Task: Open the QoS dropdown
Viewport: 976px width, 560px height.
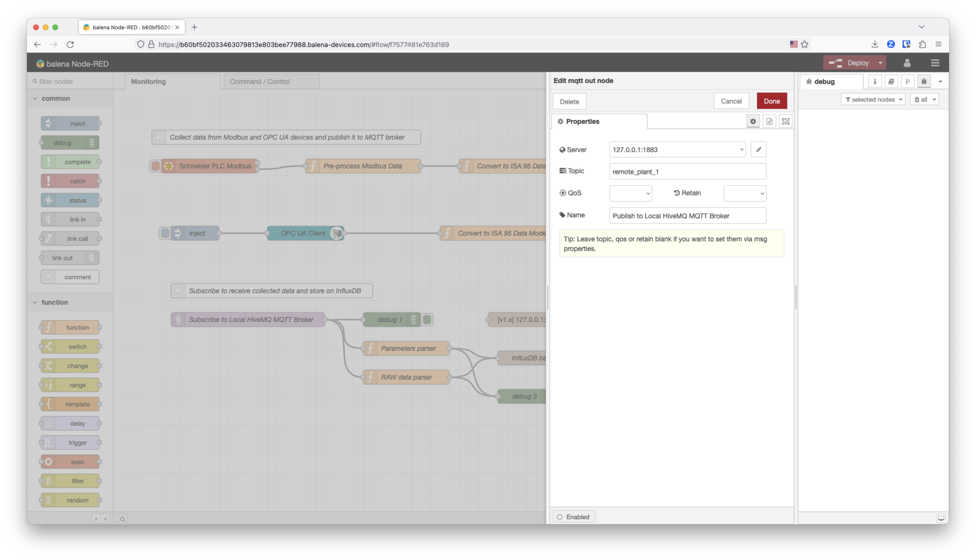Action: [630, 193]
